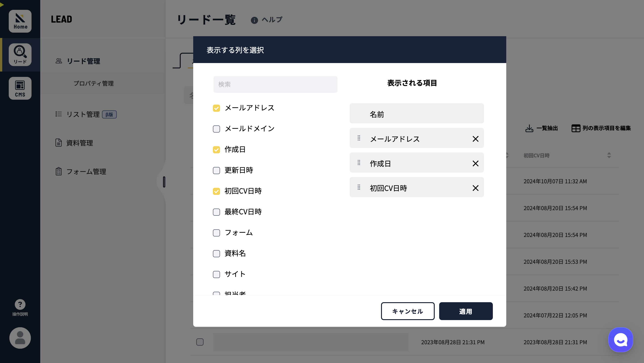Click the メールアドレス displayed item row

[417, 138]
